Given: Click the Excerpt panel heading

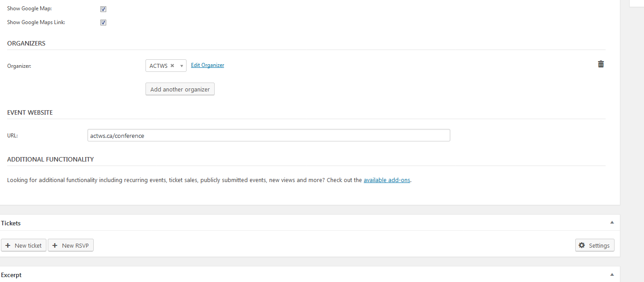Looking at the screenshot, I should pos(11,275).
